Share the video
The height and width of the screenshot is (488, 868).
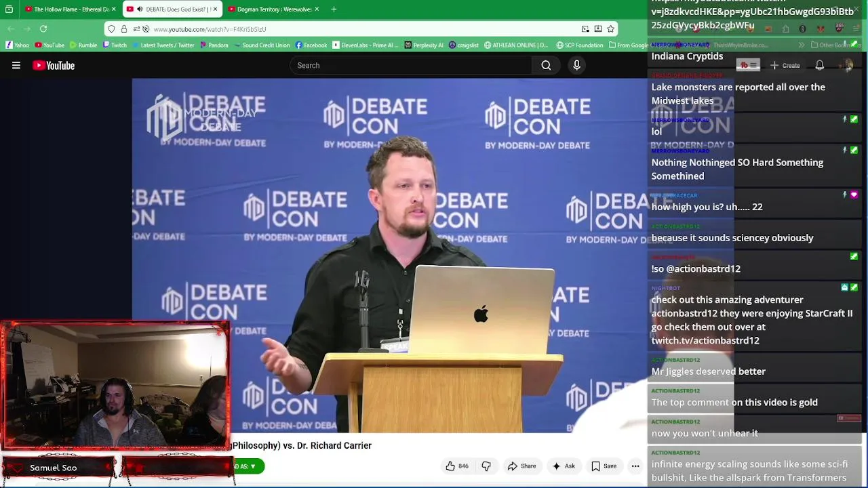click(x=522, y=466)
